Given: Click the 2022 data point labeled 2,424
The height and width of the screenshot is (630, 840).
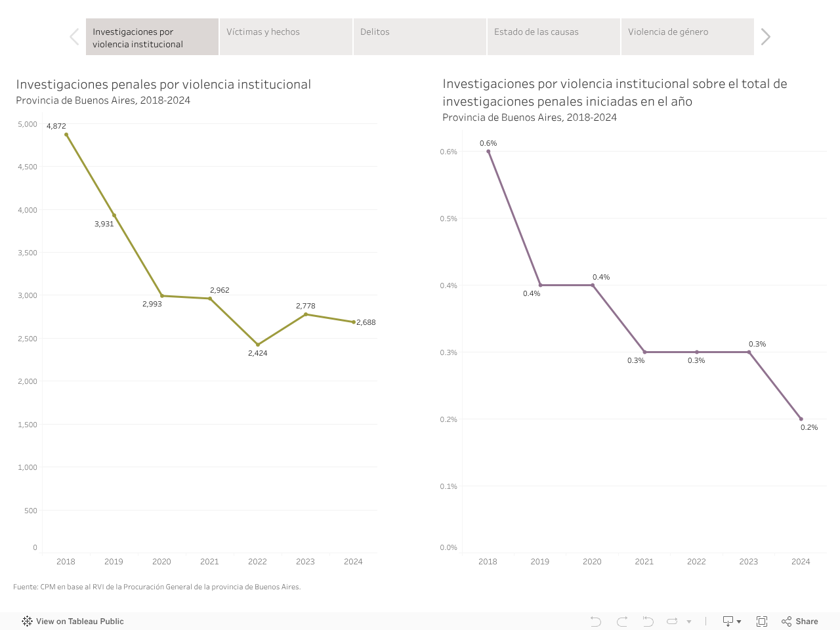Looking at the screenshot, I should coord(258,345).
